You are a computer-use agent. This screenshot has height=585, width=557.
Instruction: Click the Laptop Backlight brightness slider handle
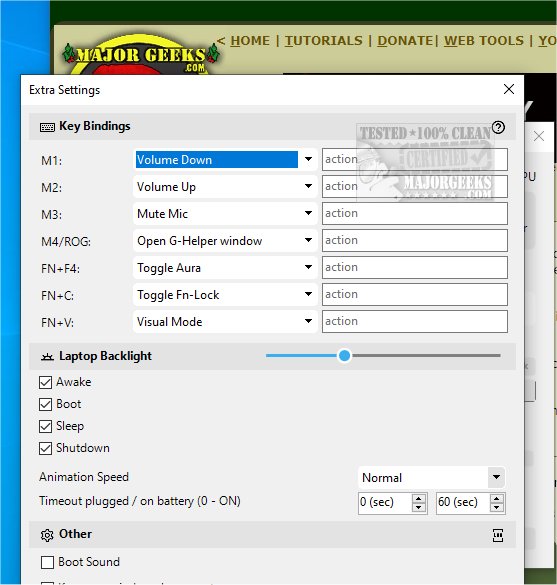point(345,356)
